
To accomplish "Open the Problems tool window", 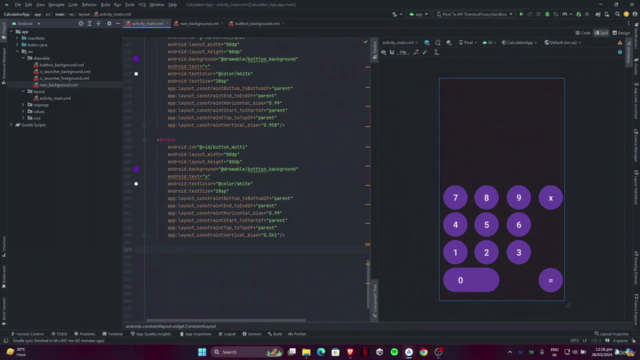I will (x=84, y=334).
